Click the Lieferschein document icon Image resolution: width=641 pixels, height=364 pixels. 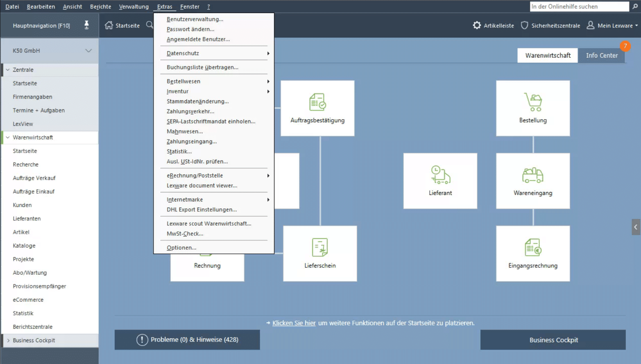pos(320,248)
